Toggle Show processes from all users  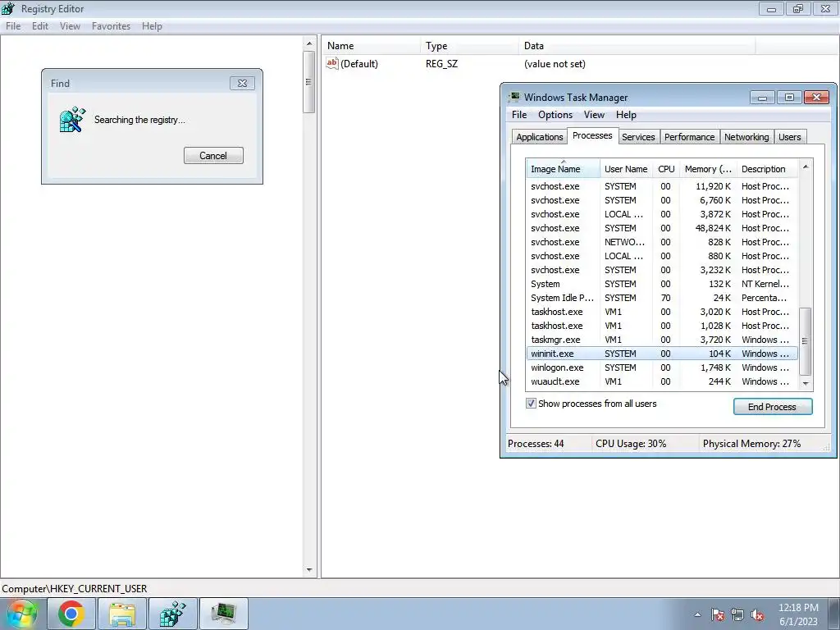[x=531, y=404]
